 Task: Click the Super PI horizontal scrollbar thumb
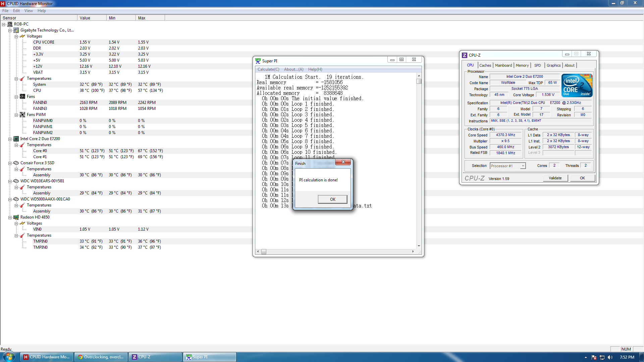click(264, 252)
